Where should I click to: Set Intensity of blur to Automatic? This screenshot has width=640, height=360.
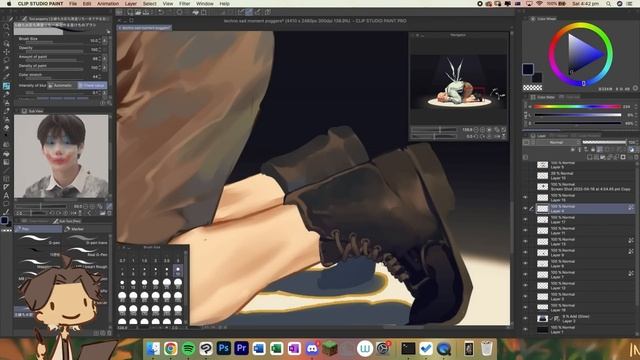tap(62, 85)
